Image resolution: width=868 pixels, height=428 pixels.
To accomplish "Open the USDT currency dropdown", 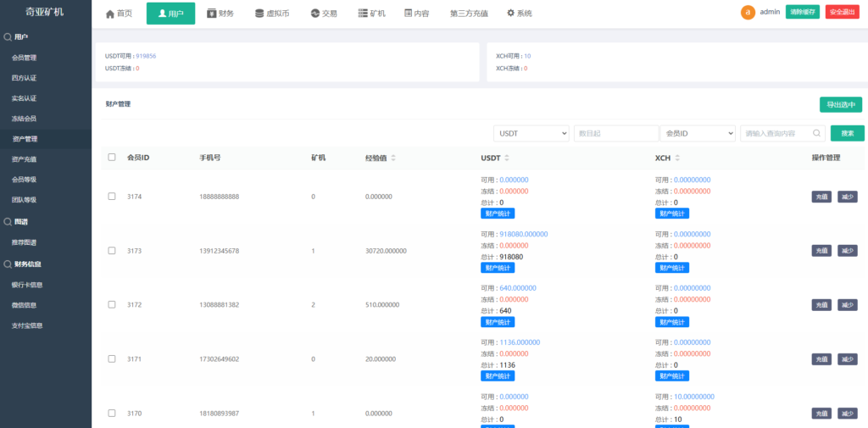I will pyautogui.click(x=531, y=133).
